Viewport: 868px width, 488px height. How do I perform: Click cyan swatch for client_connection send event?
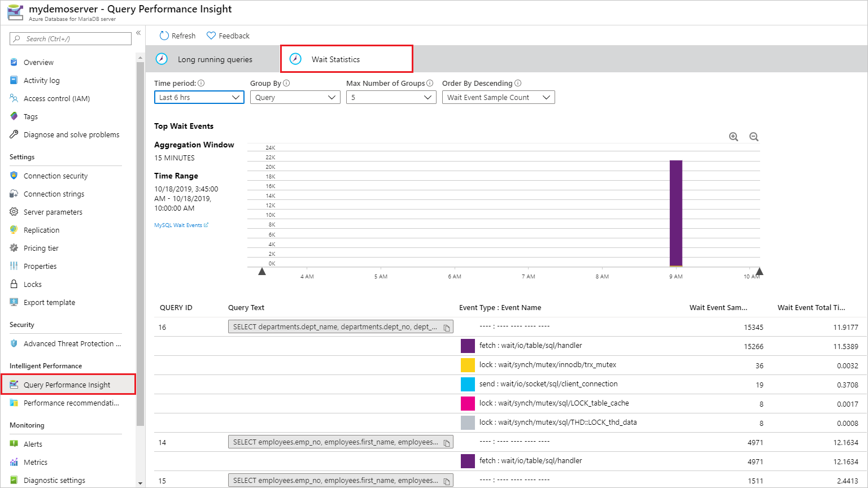coord(468,384)
